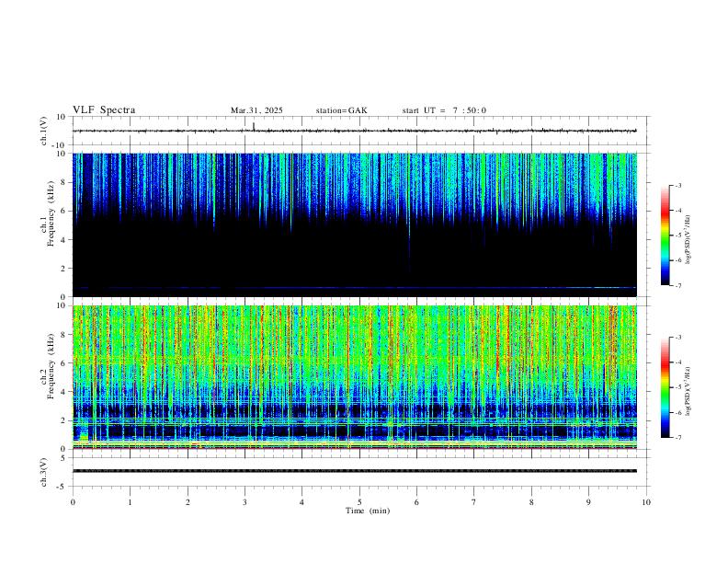Image resolution: width=728 pixels, height=563 pixels.
Task: Click the "9" tick on the time axis
Action: 588,502
